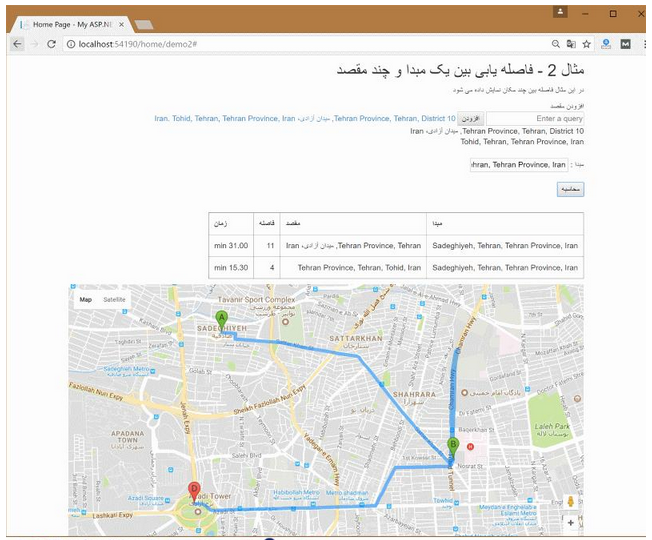Viewport: 652px width, 540px height.
Task: Click the Tavanir Sport Complex place icon
Action: point(285,322)
